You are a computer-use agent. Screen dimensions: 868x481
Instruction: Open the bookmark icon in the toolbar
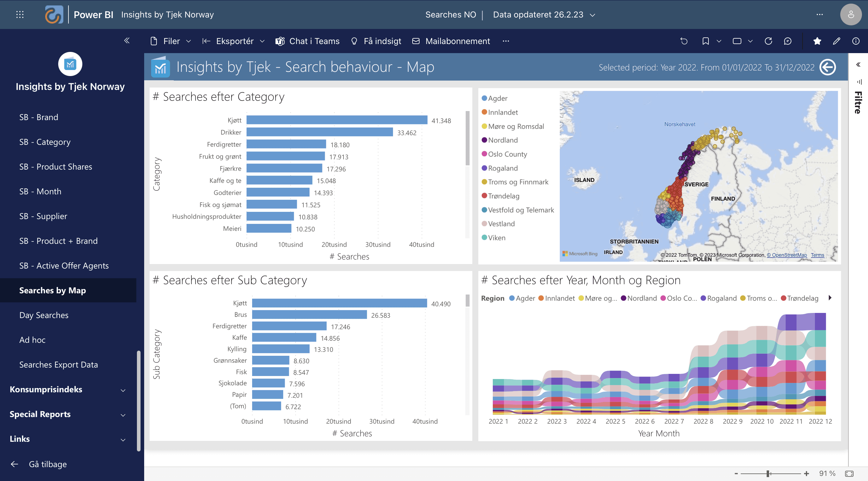pyautogui.click(x=705, y=41)
